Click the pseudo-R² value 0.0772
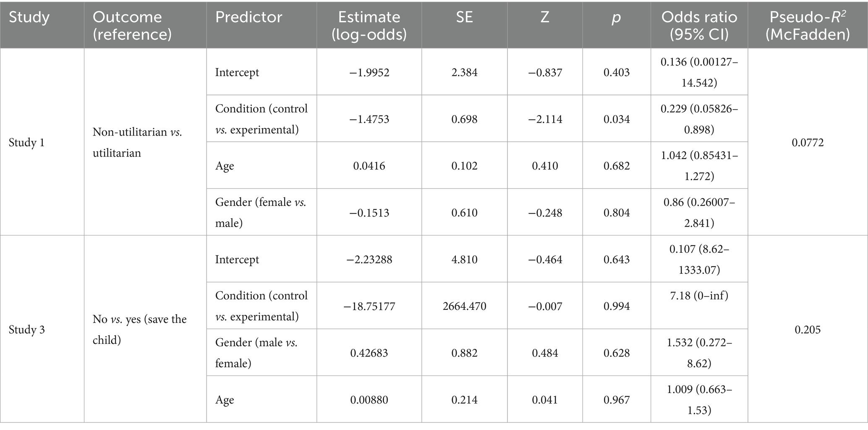The width and height of the screenshot is (868, 430). pyautogui.click(x=808, y=143)
